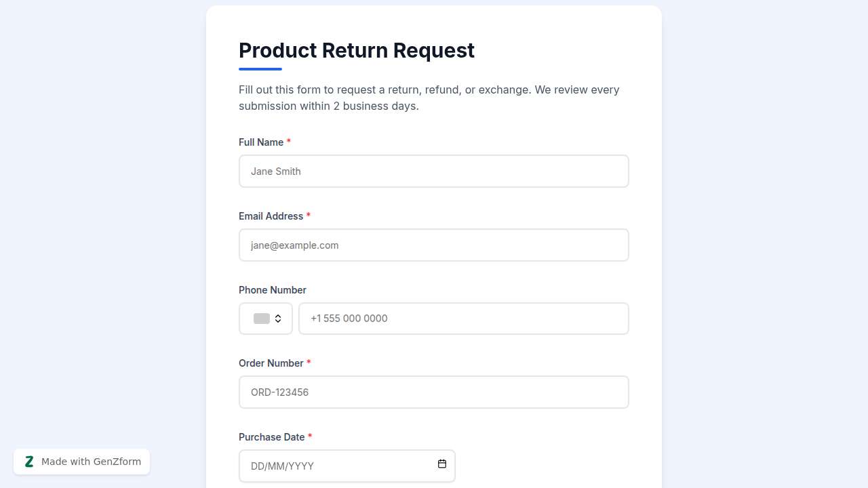
Task: Select the Phone Number text box
Action: [x=464, y=319]
